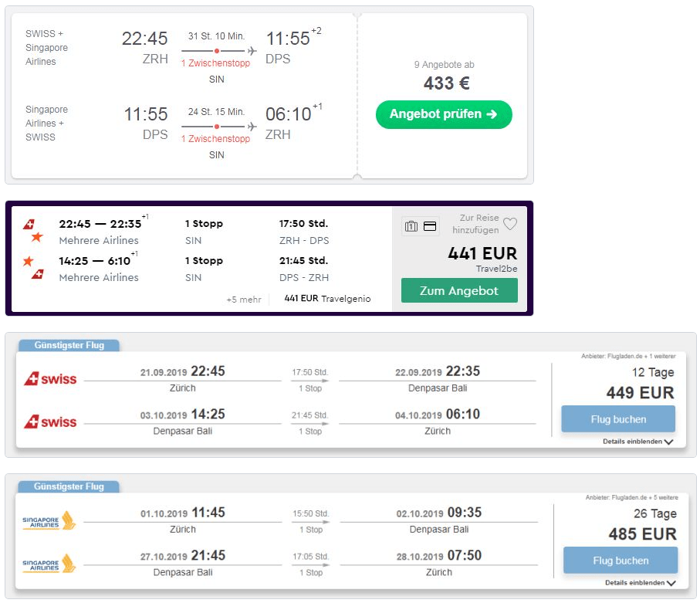This screenshot has height=603, width=700.
Task: Click SWISS + Singapore Airlines label
Action: point(46,48)
